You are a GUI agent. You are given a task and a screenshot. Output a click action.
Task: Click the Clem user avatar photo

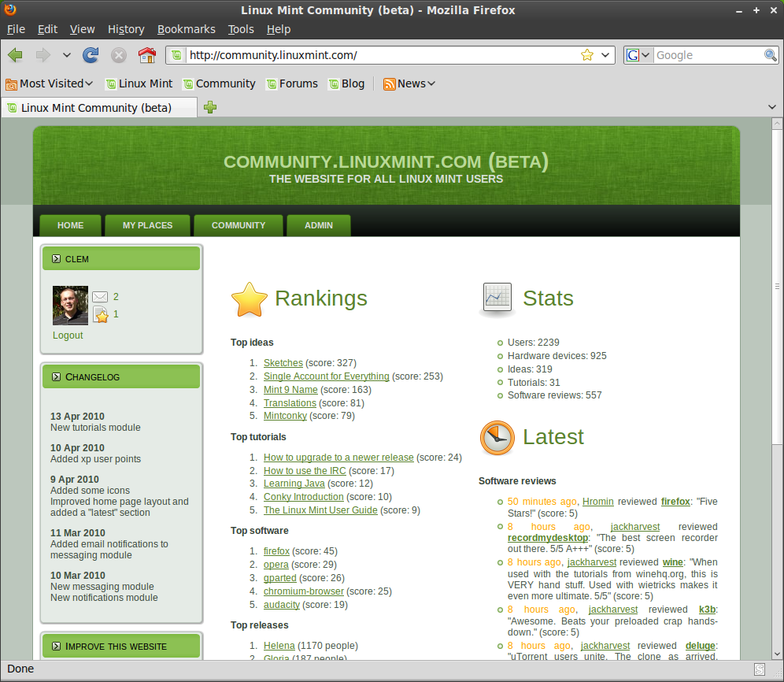(71, 306)
